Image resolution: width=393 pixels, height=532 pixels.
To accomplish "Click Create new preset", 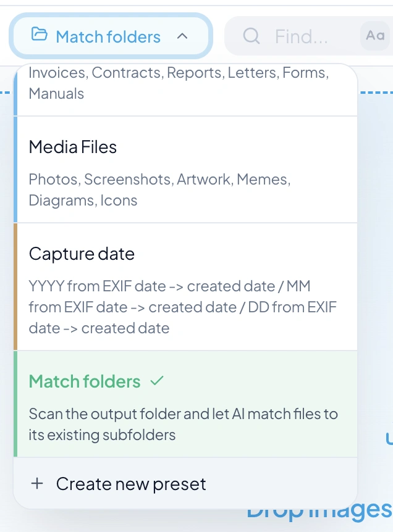I will pos(131,484).
